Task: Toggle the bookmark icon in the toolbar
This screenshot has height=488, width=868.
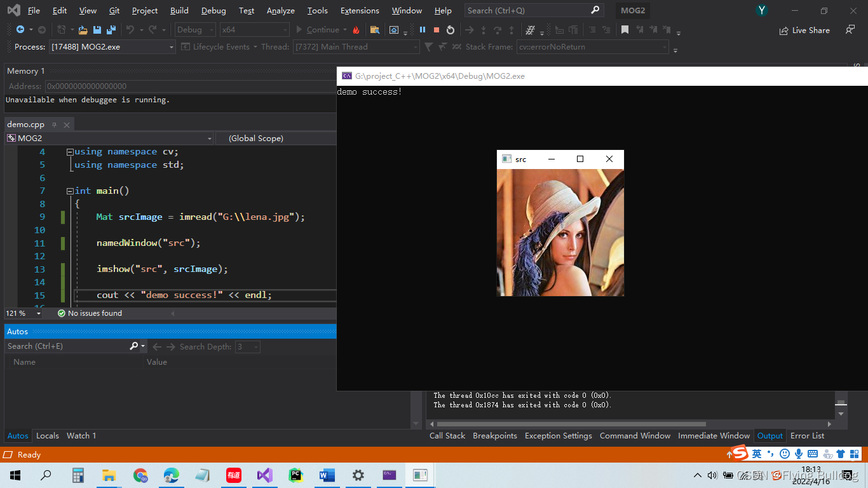Action: (x=625, y=30)
